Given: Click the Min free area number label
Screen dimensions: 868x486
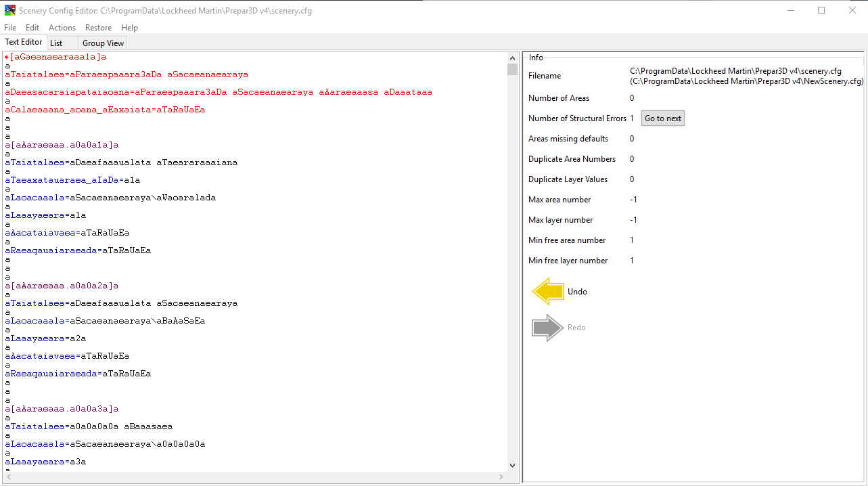Looking at the screenshot, I should tap(567, 240).
